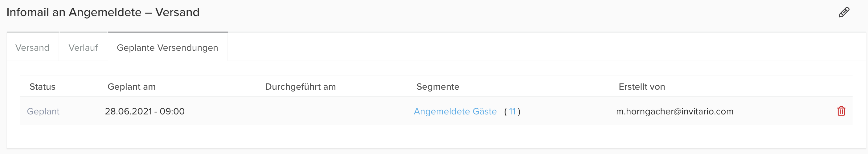Click the Geplant status cell
The height and width of the screenshot is (154, 868).
(43, 111)
